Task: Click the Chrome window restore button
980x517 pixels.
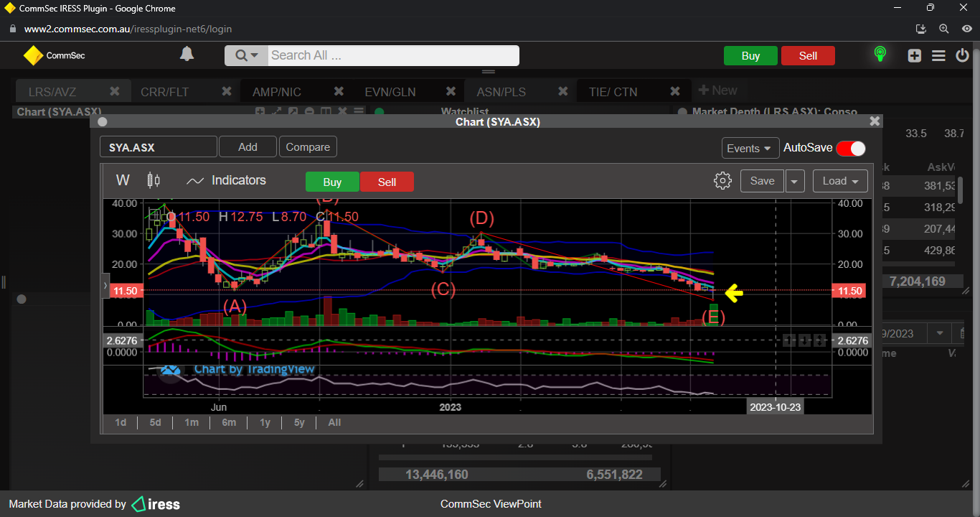Action: tap(930, 8)
